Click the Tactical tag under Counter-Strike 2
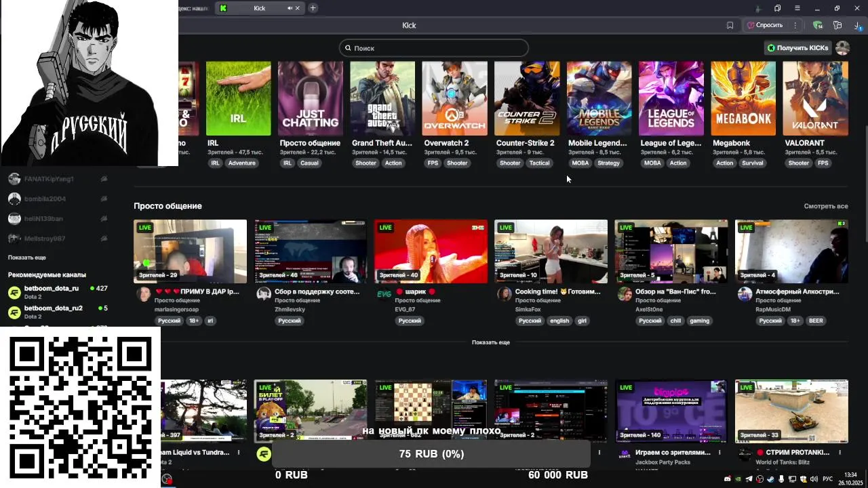The width and height of the screenshot is (868, 488). tap(539, 163)
